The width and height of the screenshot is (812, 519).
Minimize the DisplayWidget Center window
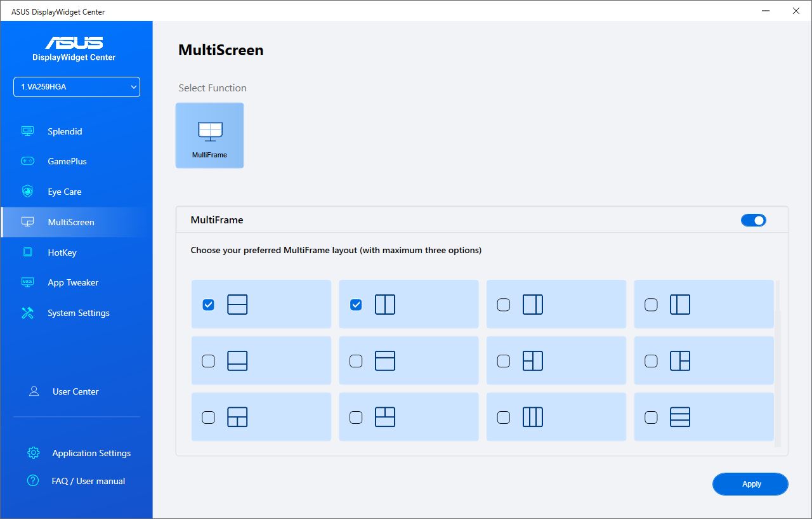coord(766,11)
